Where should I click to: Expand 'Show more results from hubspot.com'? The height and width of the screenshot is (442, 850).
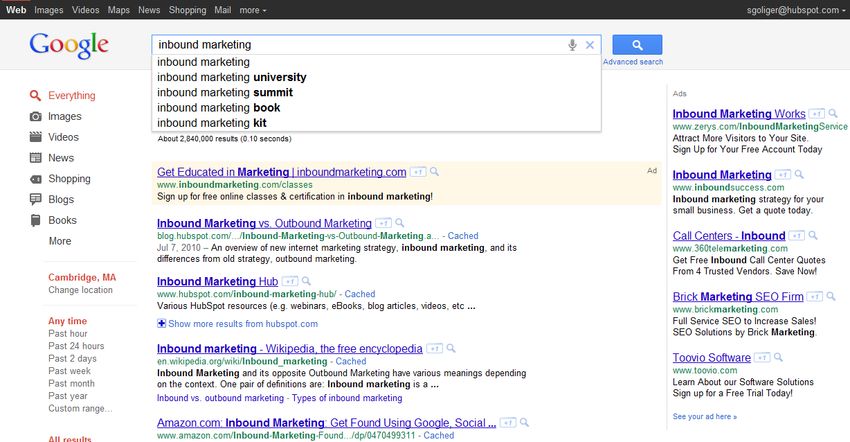[x=237, y=324]
